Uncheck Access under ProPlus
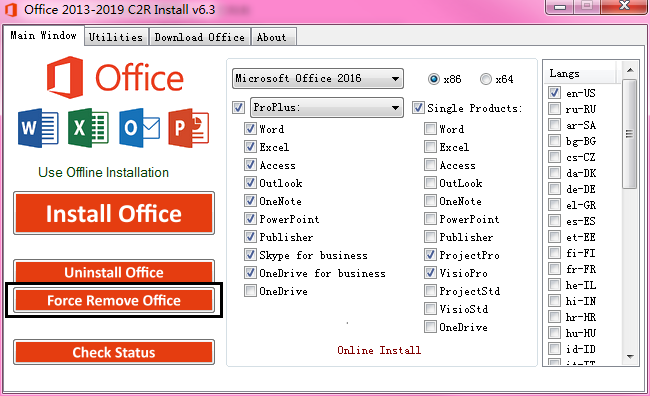Screen dimensions: 650x396 pos(250,165)
